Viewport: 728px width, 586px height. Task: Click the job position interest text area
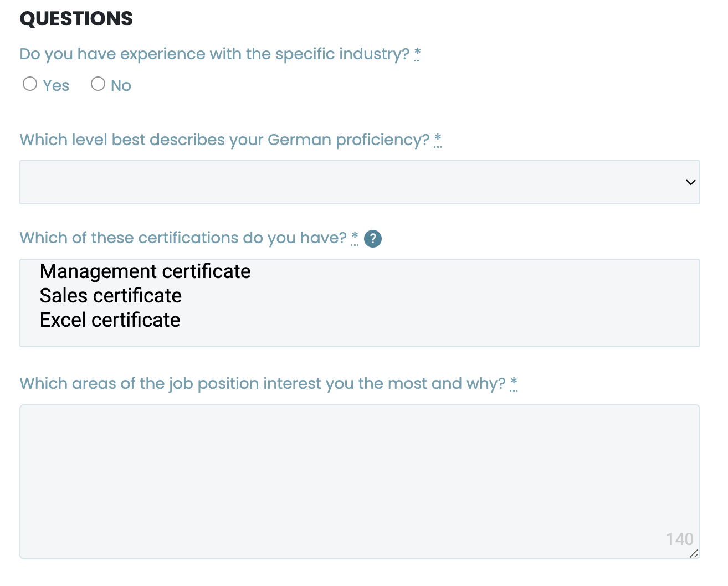click(360, 482)
